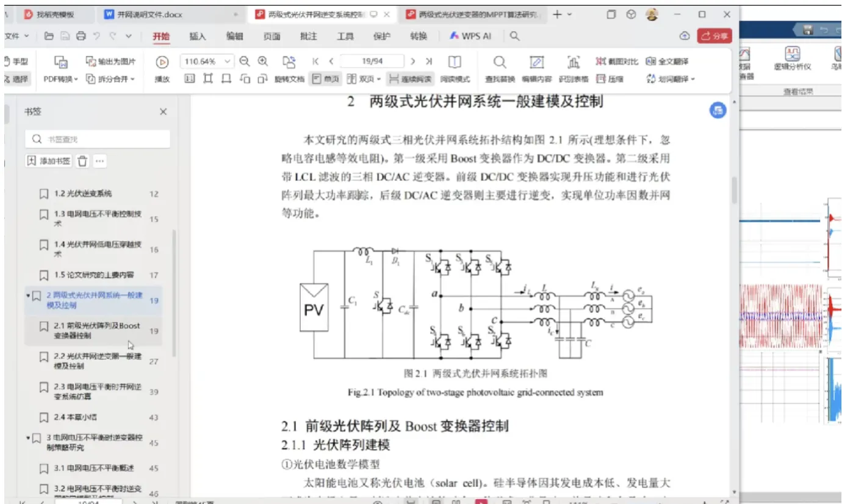Click the zoom in magnifier icon

click(x=263, y=61)
